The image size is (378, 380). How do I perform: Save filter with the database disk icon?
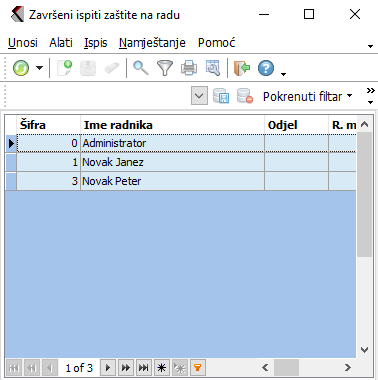(x=221, y=96)
